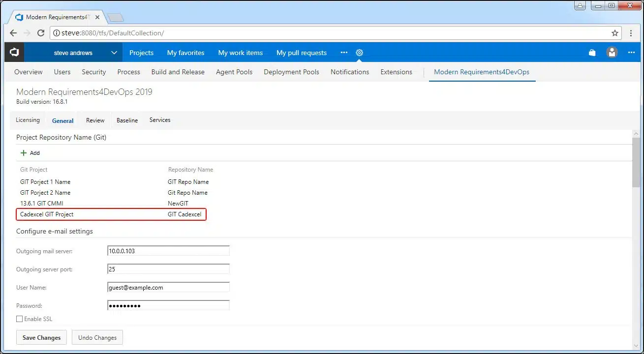The image size is (644, 354).
Task: Click the browser back arrow
Action: pos(13,33)
